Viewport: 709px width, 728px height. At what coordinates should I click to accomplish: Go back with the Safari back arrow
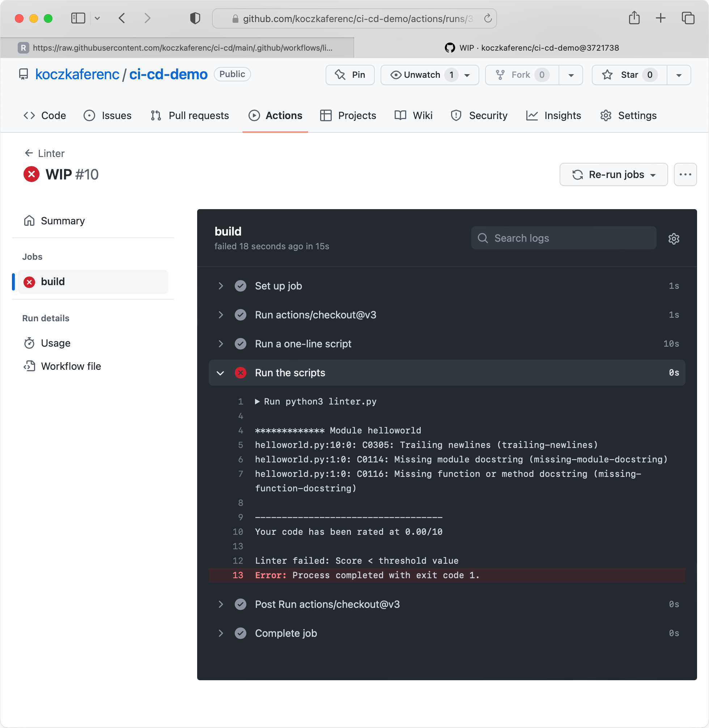pos(122,18)
